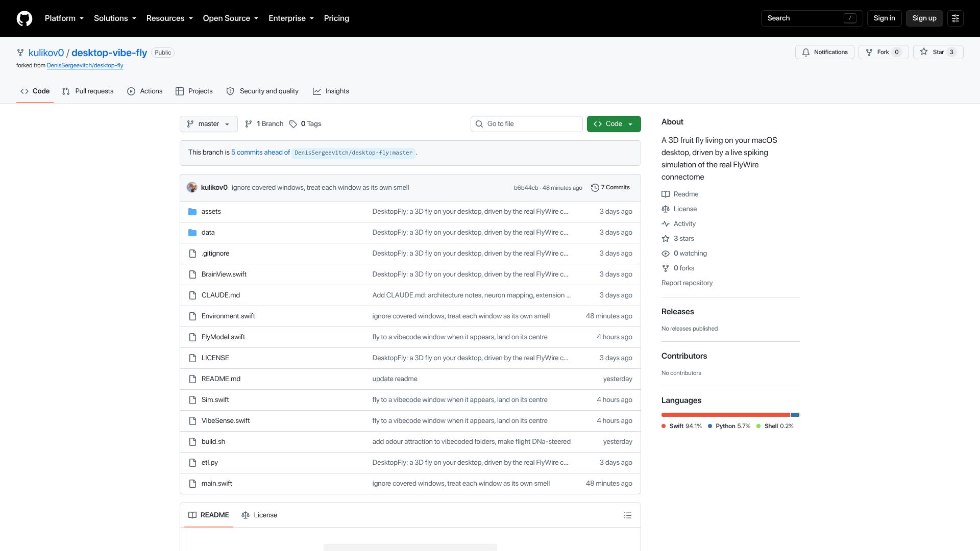The width and height of the screenshot is (980, 551).
Task: Expand the Solutions menu
Action: (115, 18)
